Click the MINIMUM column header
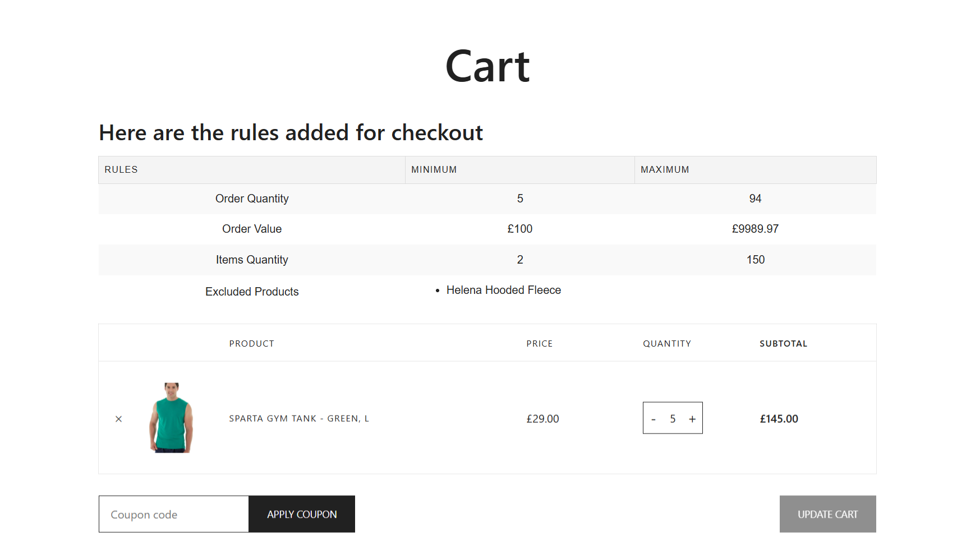The image size is (980, 553). [x=434, y=169]
